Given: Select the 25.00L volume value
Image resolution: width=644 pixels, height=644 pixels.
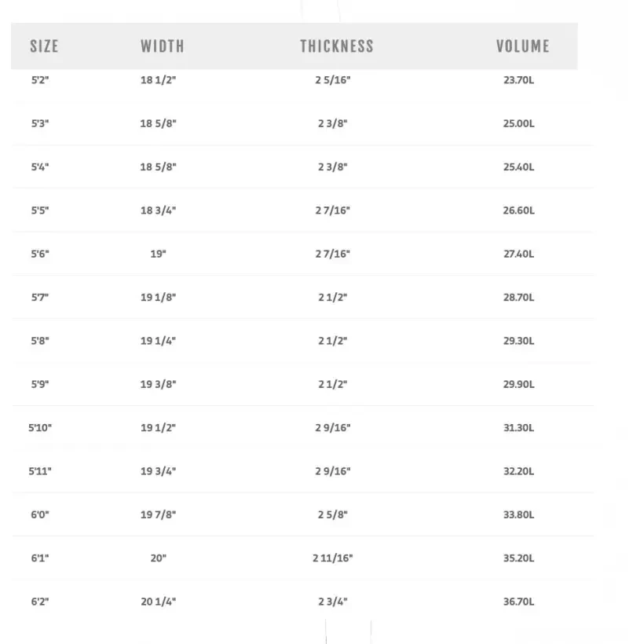Looking at the screenshot, I should coord(518,123).
